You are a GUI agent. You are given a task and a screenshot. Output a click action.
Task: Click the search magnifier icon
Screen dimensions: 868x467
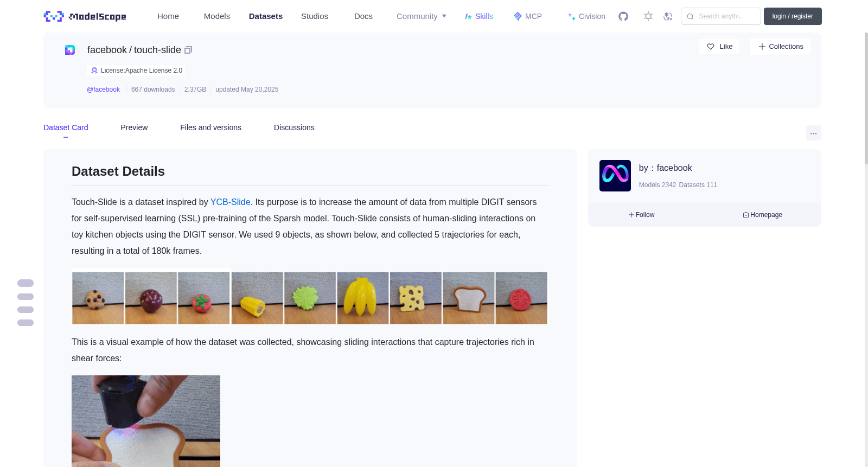pyautogui.click(x=690, y=16)
